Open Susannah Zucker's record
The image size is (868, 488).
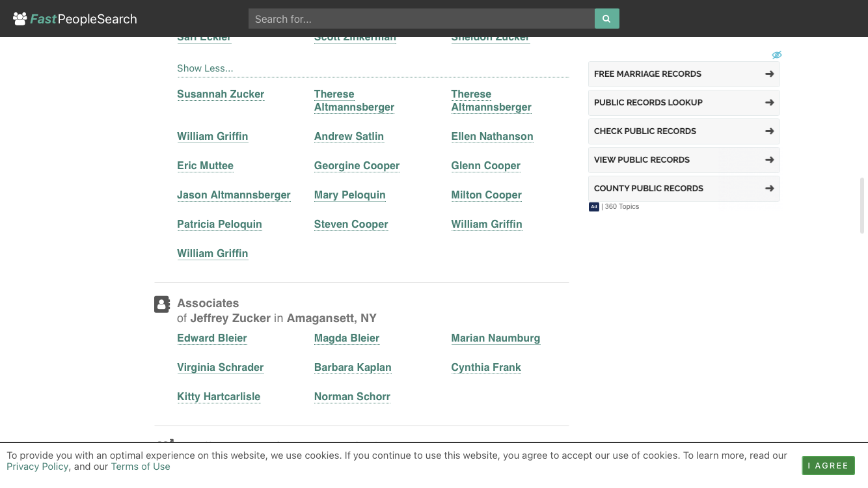coord(221,94)
